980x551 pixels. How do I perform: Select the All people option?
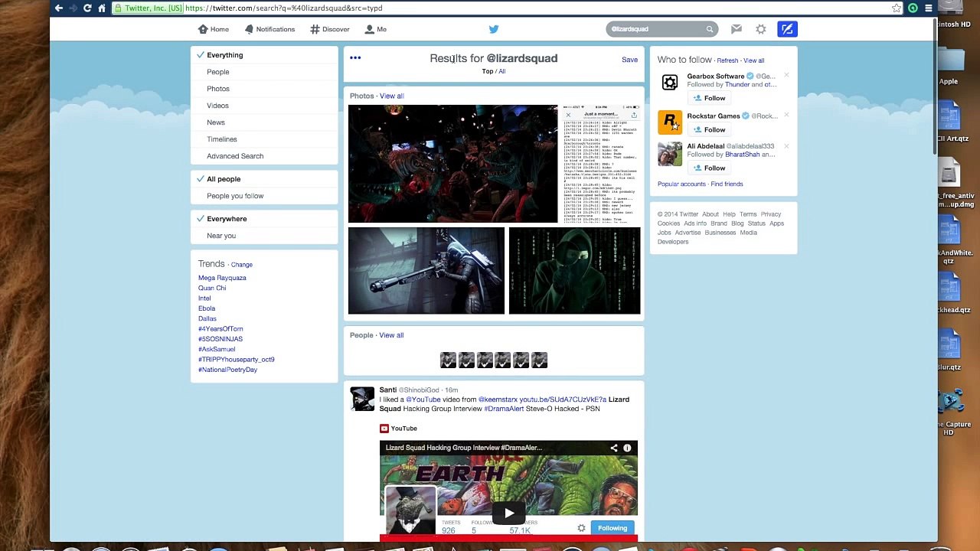224,179
